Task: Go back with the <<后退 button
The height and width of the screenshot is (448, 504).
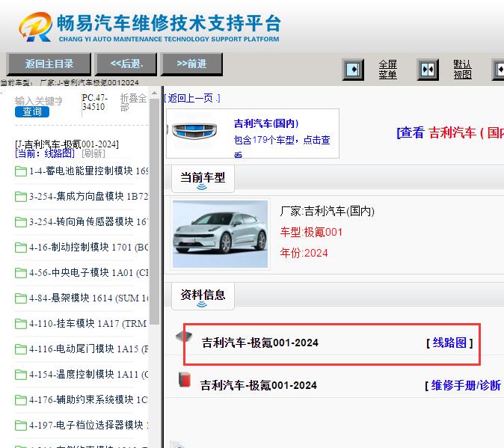Action: [x=126, y=64]
